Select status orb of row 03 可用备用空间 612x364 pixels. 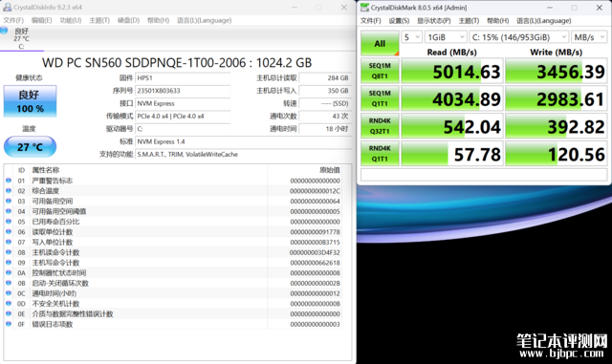pyautogui.click(x=9, y=201)
